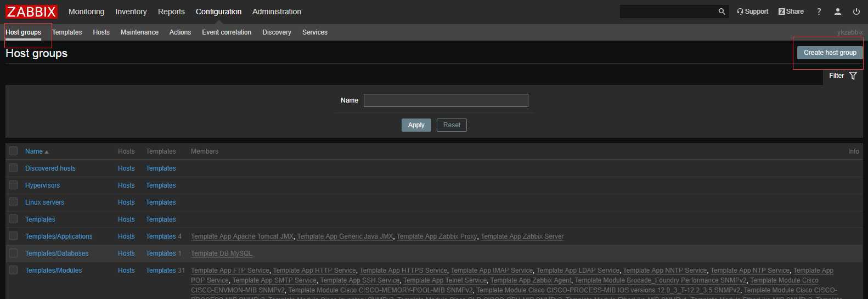Open the help question mark
Image resolution: width=868 pixels, height=299 pixels.
tap(819, 12)
